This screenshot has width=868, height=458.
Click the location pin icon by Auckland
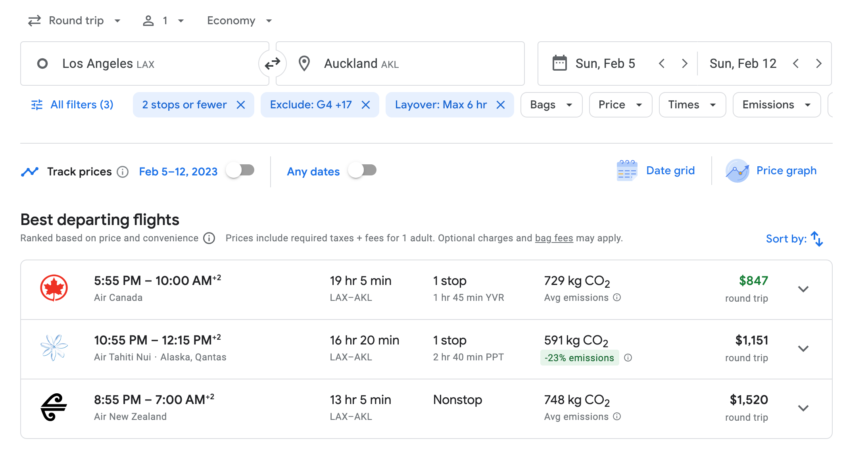304,64
